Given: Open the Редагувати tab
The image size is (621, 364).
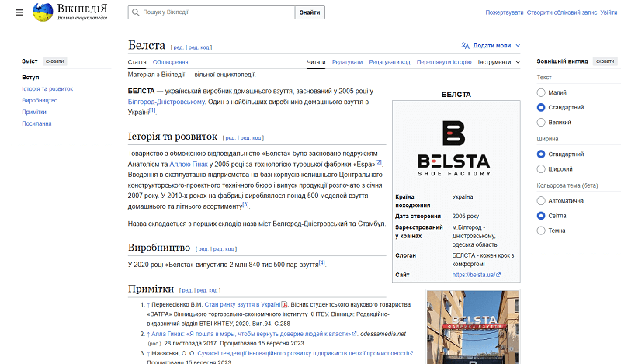Looking at the screenshot, I should [x=347, y=62].
